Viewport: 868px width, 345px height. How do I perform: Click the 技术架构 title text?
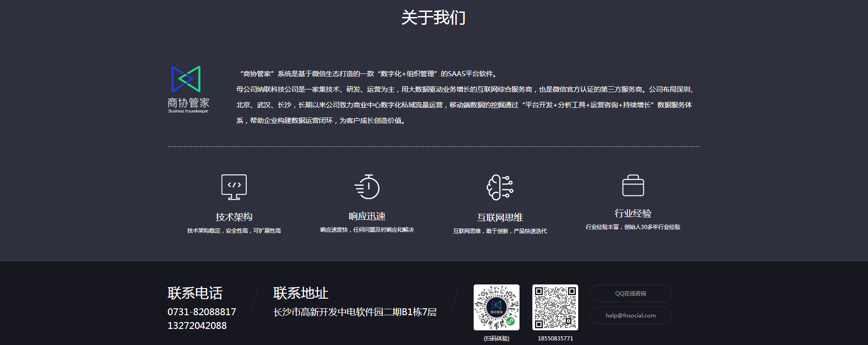pos(234,217)
